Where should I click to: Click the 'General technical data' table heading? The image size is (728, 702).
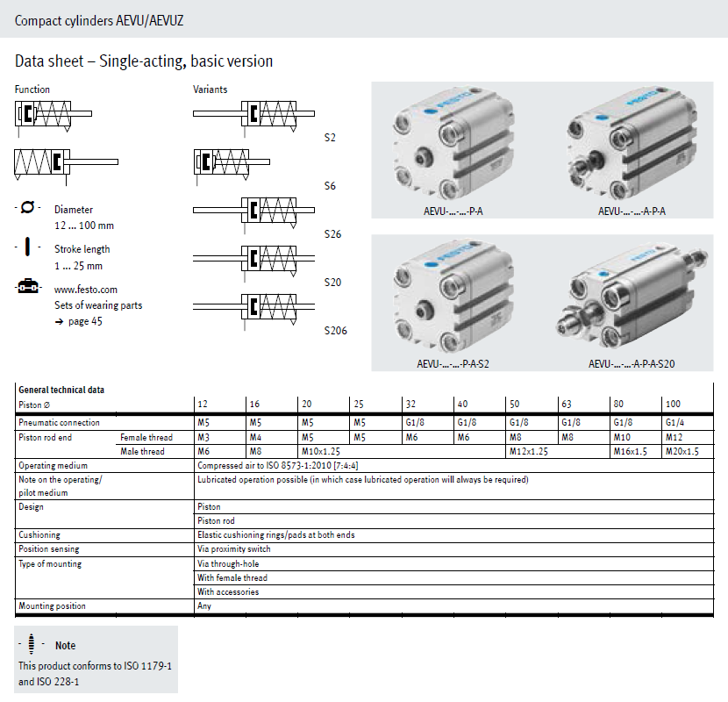[61, 390]
